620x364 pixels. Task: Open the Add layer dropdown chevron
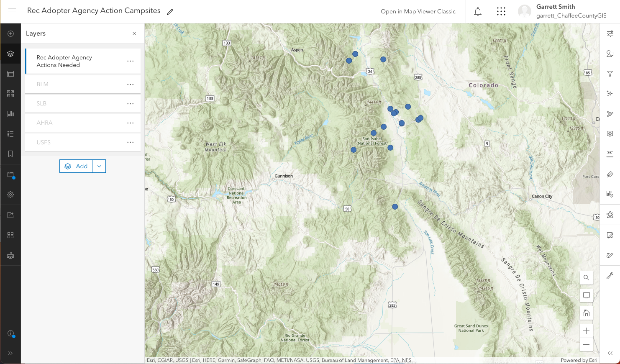pos(99,166)
